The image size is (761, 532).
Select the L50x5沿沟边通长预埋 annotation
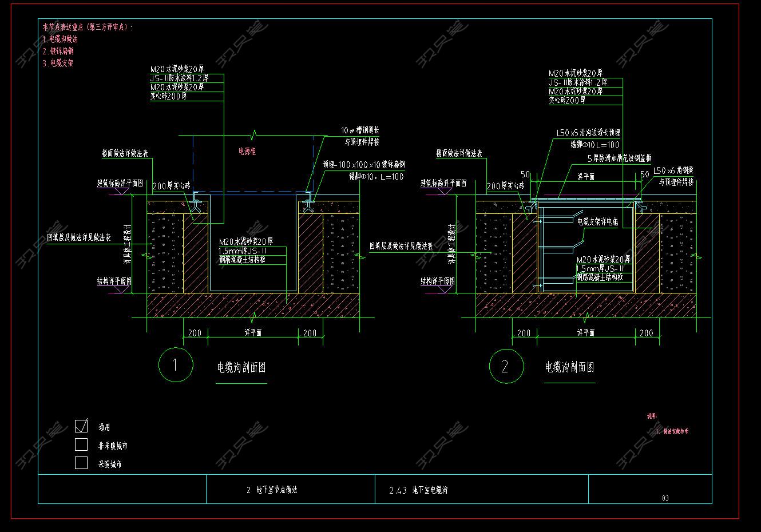pos(589,133)
